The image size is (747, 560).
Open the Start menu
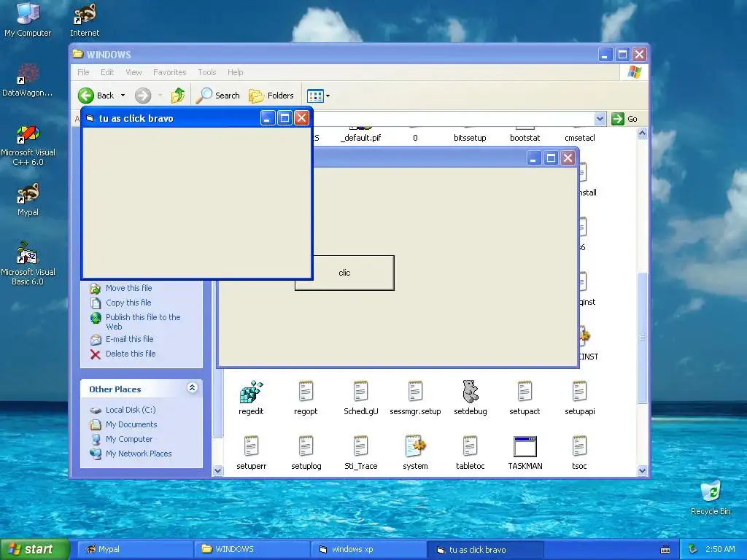pyautogui.click(x=34, y=549)
